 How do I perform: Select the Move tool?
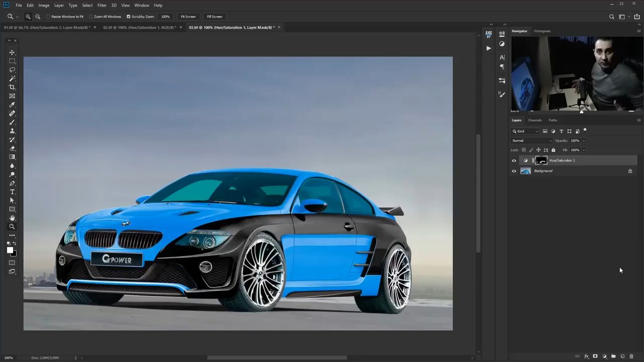click(x=12, y=52)
